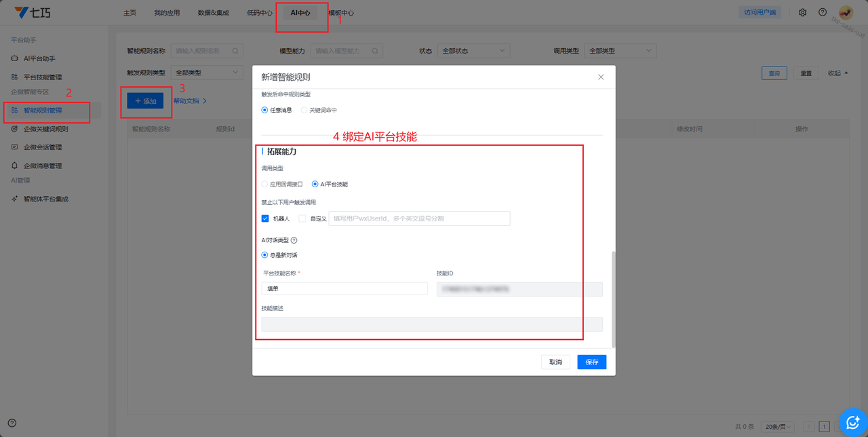Select the 关键词命中 radio option
The height and width of the screenshot is (437, 868).
tap(304, 110)
